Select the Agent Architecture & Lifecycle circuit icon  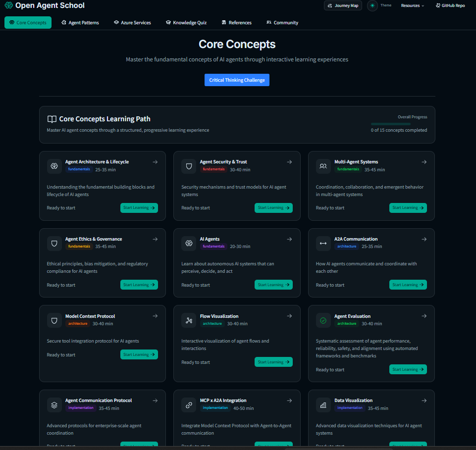[54, 166]
